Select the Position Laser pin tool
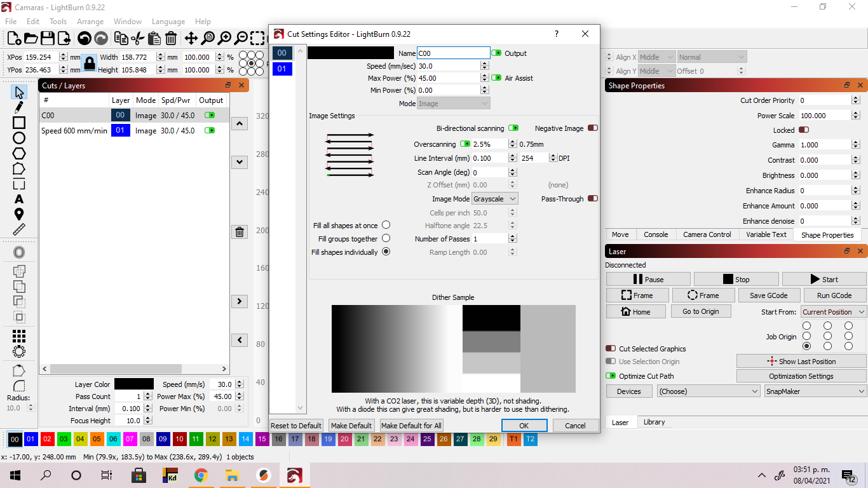Image resolution: width=868 pixels, height=488 pixels. coord(19,214)
